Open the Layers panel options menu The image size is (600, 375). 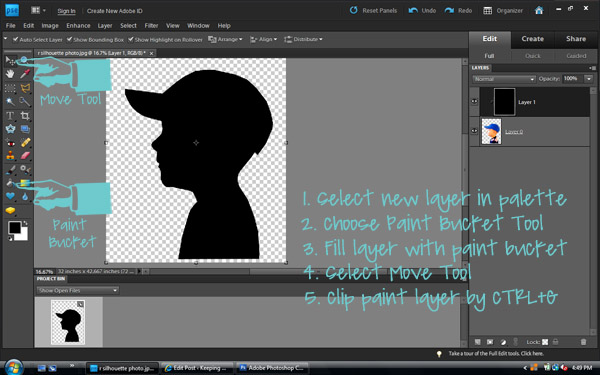tap(593, 68)
